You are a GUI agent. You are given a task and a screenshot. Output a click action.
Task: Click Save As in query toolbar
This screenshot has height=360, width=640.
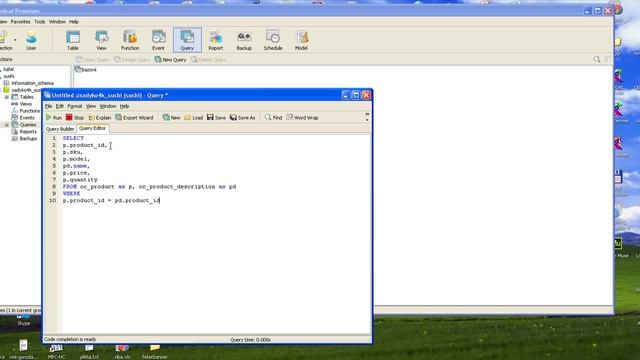click(242, 118)
